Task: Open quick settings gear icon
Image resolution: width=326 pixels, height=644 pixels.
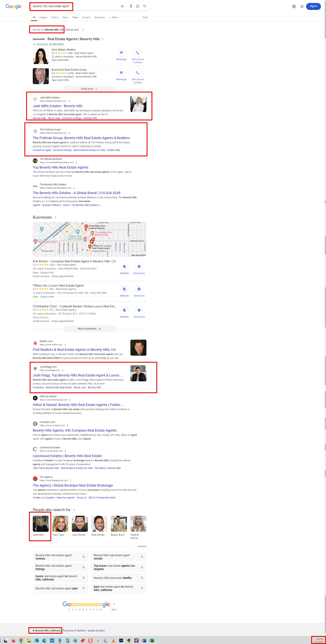Action: click(x=294, y=6)
